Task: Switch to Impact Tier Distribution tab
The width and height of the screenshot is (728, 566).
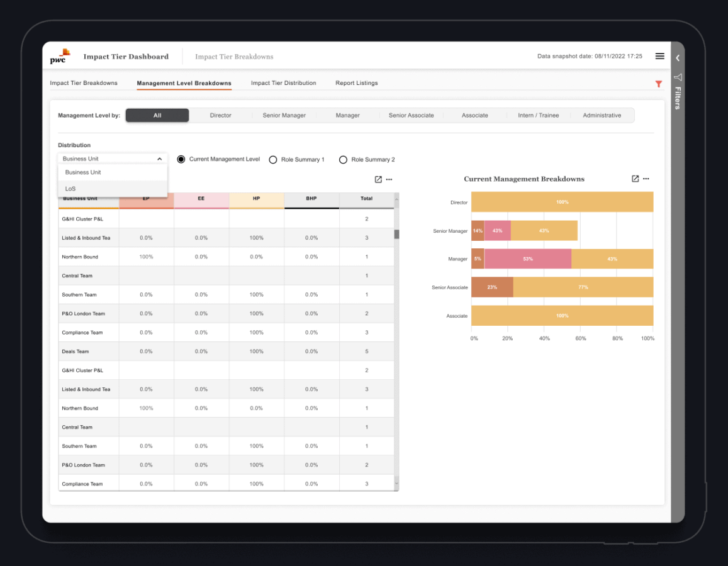Action: click(283, 83)
